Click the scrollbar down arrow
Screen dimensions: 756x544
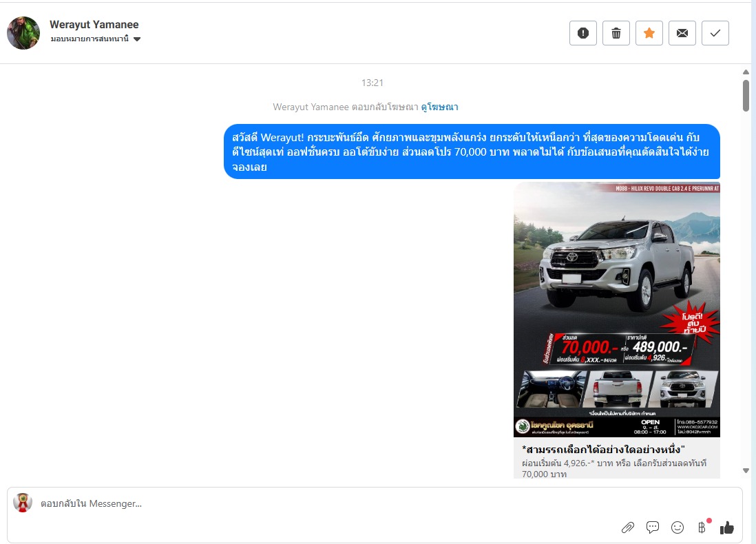pos(746,471)
